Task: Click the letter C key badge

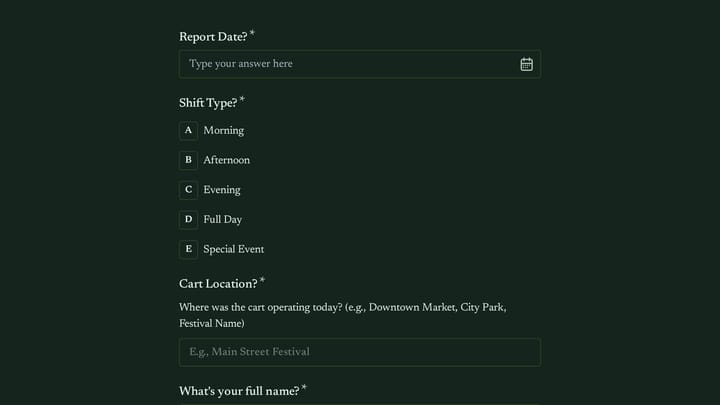Action: [188, 190]
